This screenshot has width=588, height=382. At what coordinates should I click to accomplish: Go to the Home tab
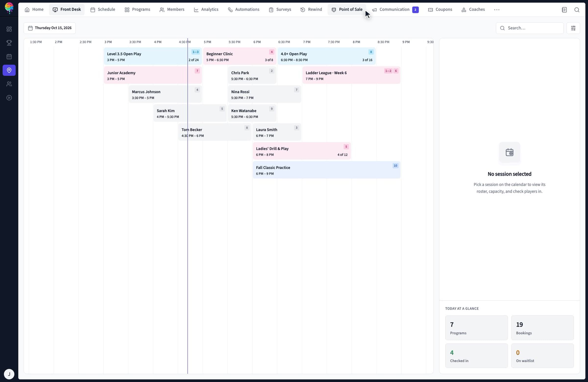pos(34,10)
